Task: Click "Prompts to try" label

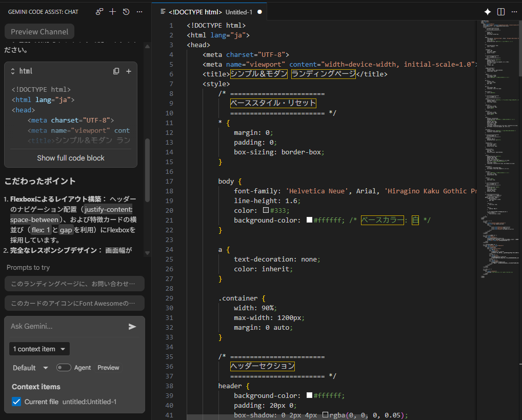Action: pyautogui.click(x=28, y=268)
